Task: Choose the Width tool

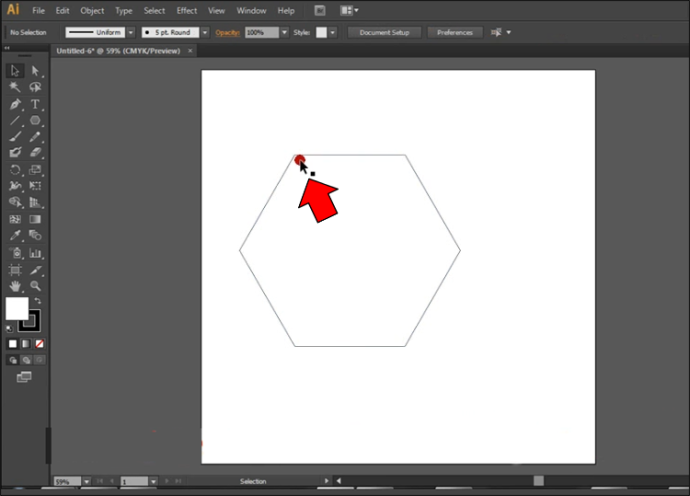Action: tap(15, 186)
